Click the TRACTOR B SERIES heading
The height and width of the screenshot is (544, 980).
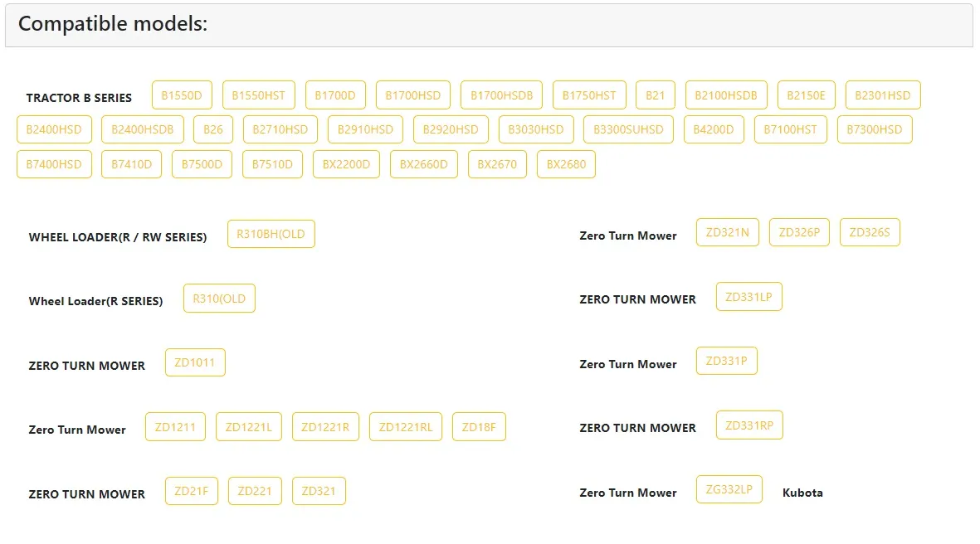(79, 97)
